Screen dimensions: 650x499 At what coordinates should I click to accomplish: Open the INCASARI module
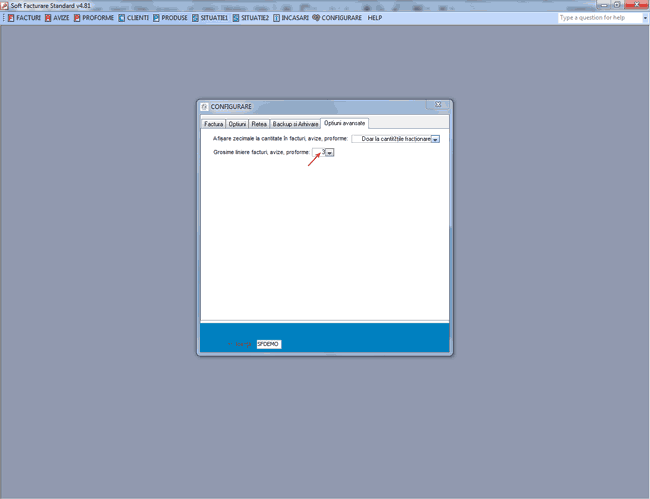(x=292, y=18)
